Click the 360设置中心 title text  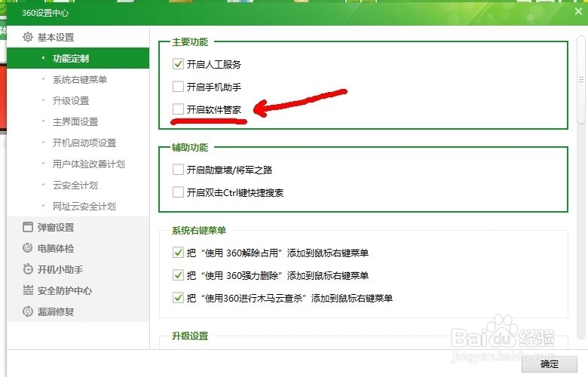coord(45,13)
